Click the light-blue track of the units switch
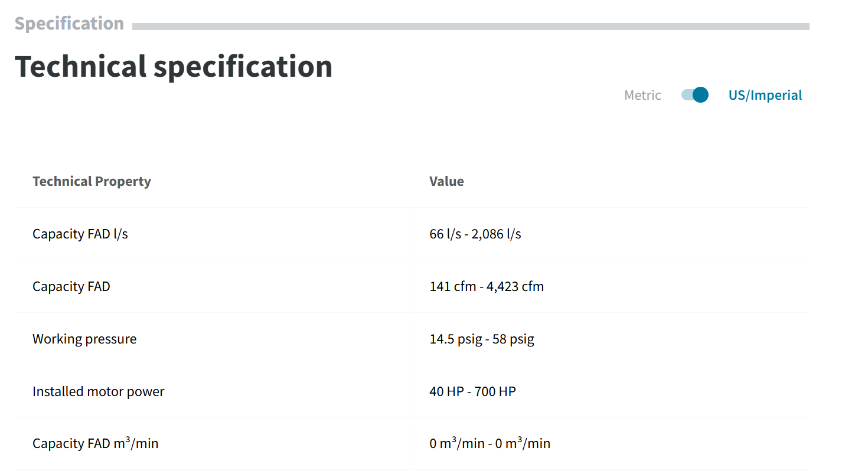The image size is (868, 471). click(x=687, y=94)
